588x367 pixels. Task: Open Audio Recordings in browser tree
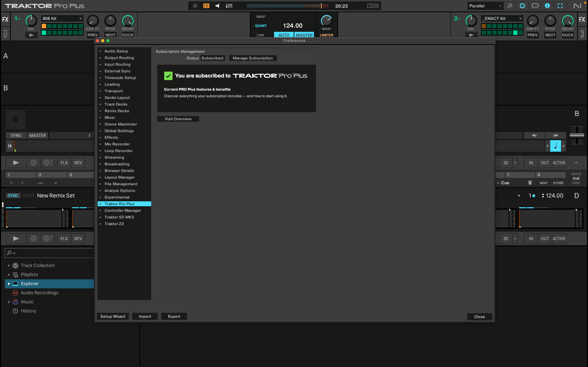39,293
